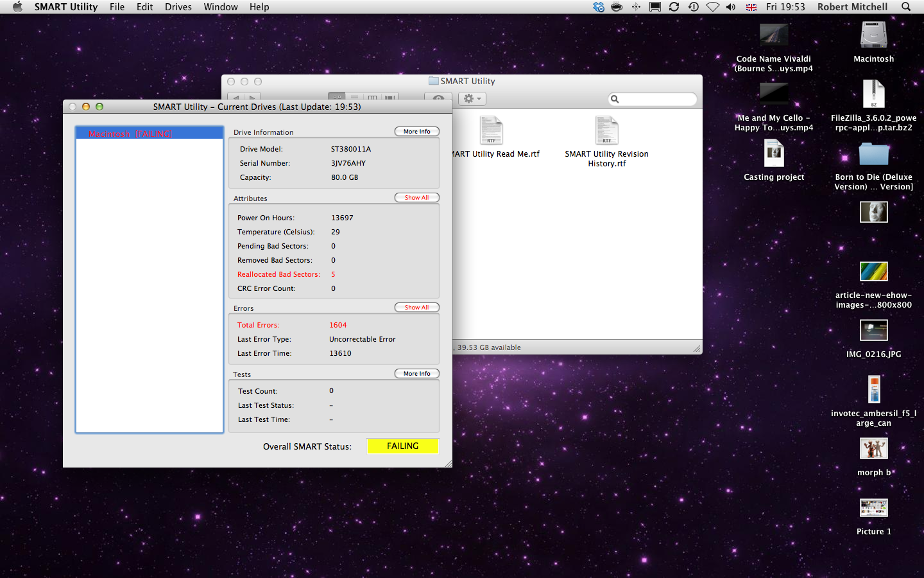Image resolution: width=924 pixels, height=578 pixels.
Task: Open the British flag input menu
Action: click(x=751, y=7)
